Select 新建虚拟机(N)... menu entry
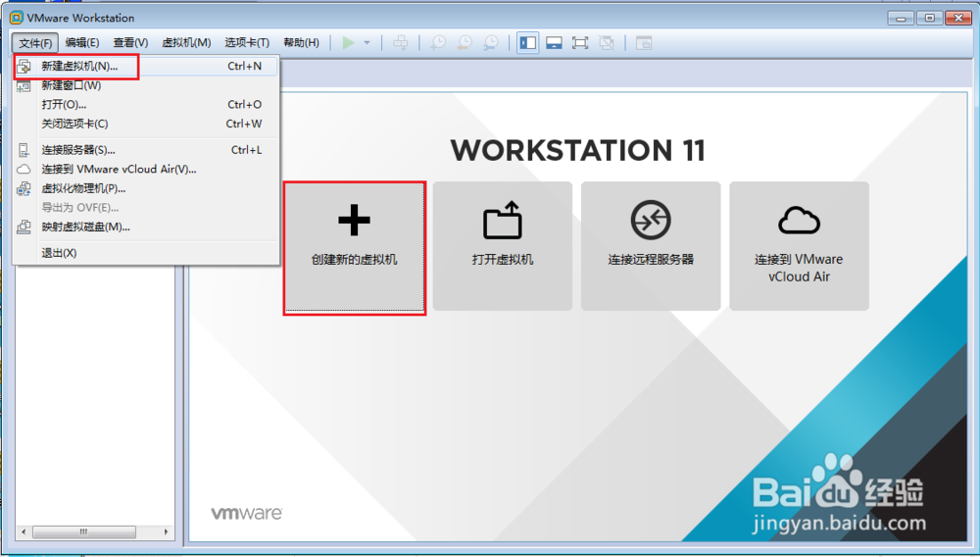Image resolution: width=980 pixels, height=557 pixels. [146, 67]
